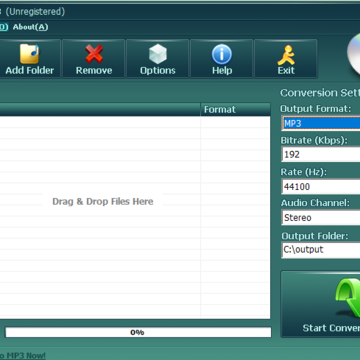This screenshot has width=360, height=360.
Task: Click the Rate (Hz): label
Action: pyautogui.click(x=304, y=172)
